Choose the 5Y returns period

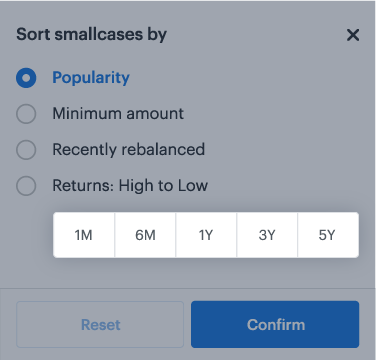[328, 235]
